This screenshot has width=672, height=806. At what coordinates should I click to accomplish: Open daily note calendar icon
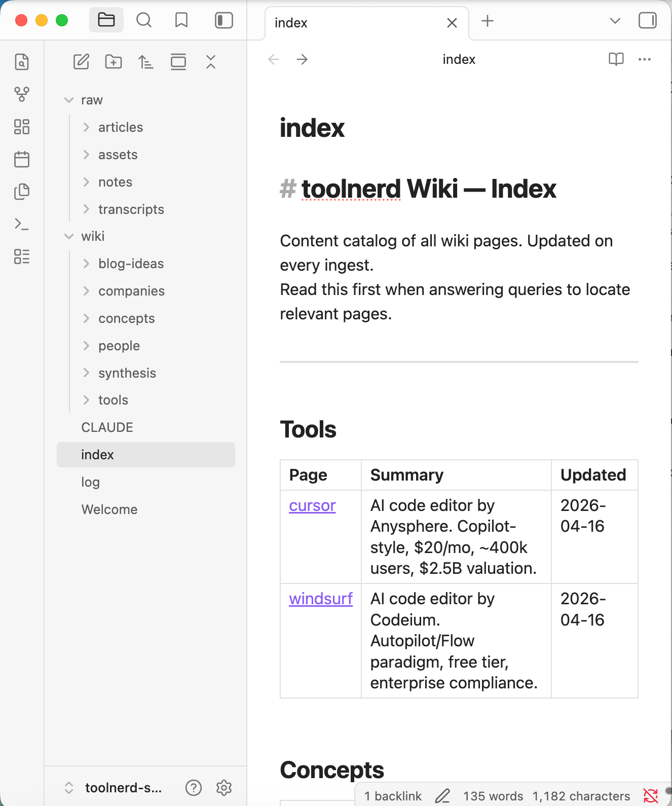coord(22,159)
